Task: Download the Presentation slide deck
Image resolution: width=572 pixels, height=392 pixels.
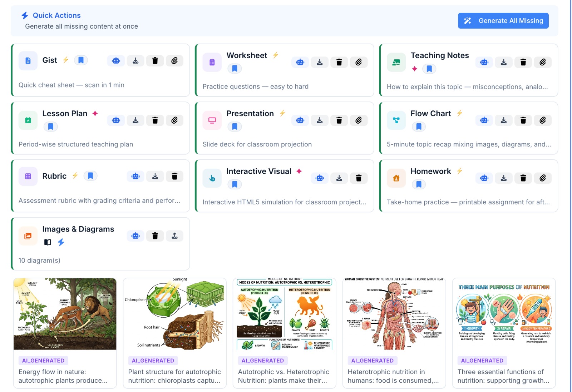Action: tap(320, 120)
